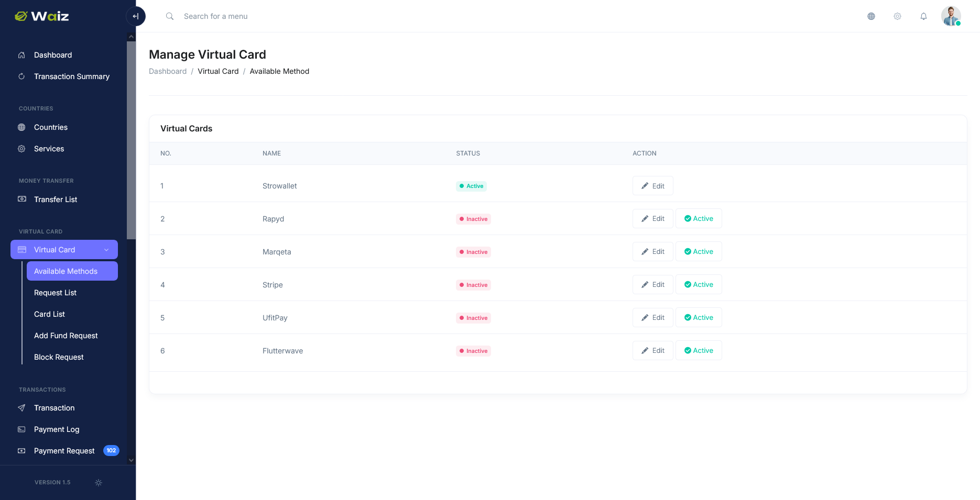Screen dimensions: 980x500
Task: Click the Payment Request icon in sidebar
Action: point(21,451)
